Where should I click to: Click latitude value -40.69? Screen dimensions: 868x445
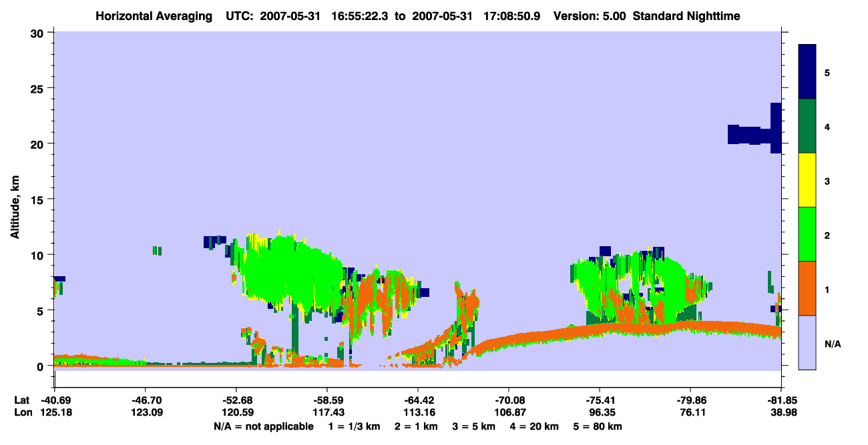pos(55,400)
